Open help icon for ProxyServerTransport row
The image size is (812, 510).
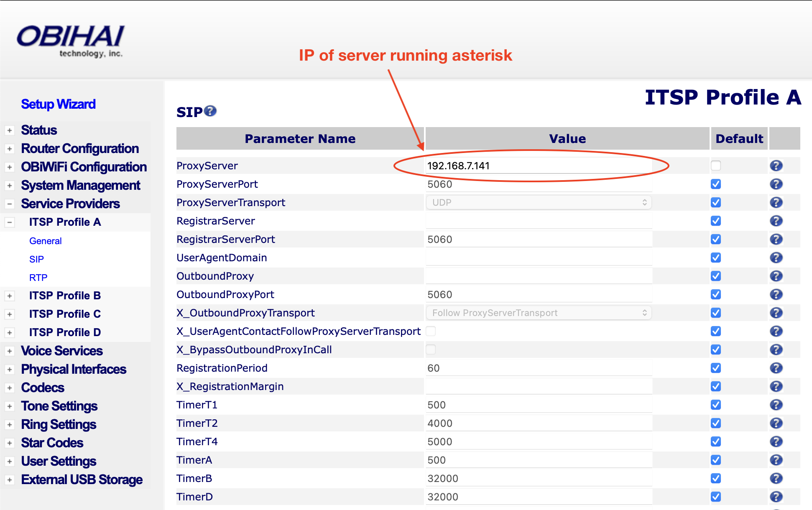pyautogui.click(x=776, y=202)
